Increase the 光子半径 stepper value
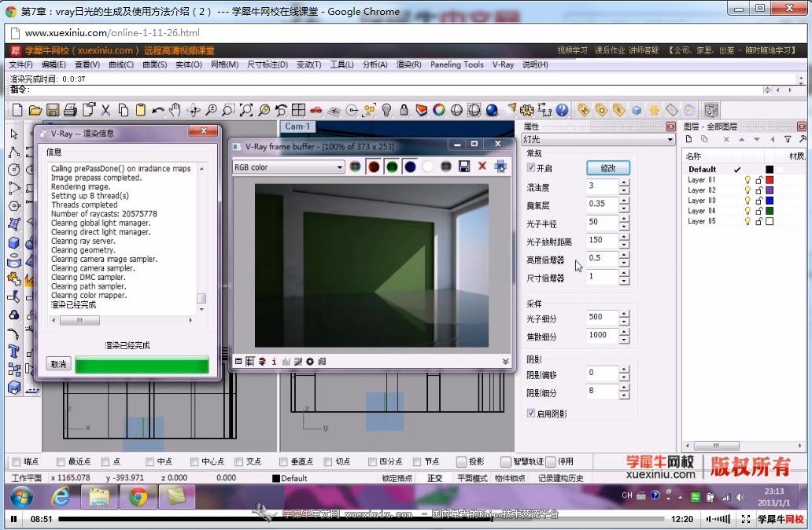Viewport: 812px width, 530px height. coord(624,219)
